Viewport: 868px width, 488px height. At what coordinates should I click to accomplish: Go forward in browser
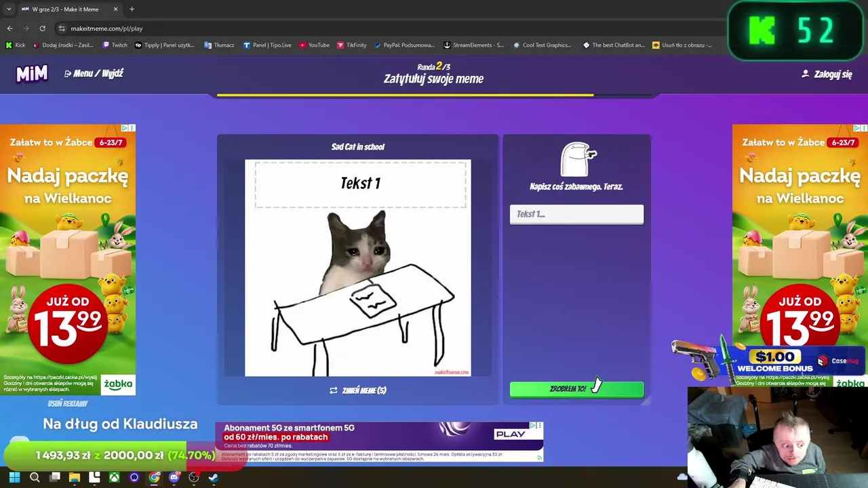click(26, 28)
